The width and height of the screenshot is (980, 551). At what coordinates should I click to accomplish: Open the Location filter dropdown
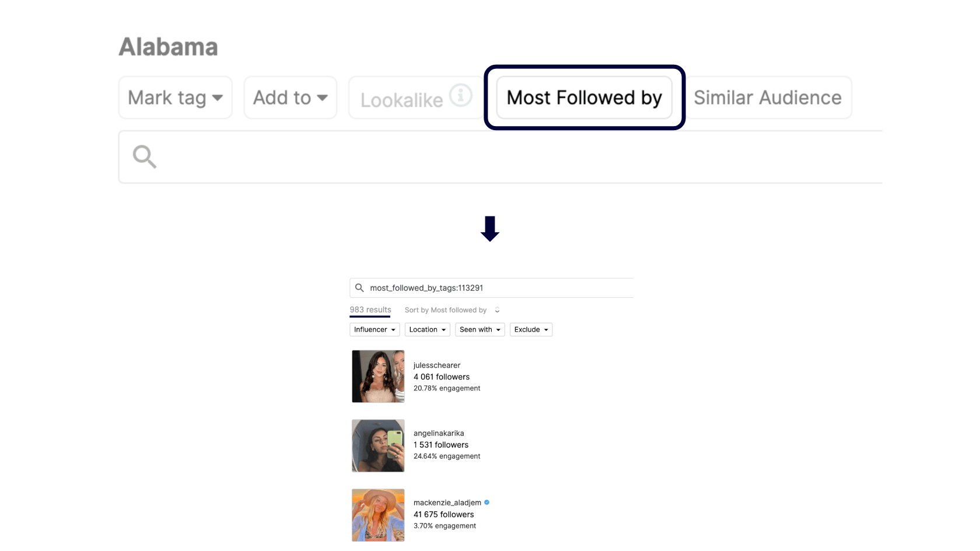tap(428, 330)
